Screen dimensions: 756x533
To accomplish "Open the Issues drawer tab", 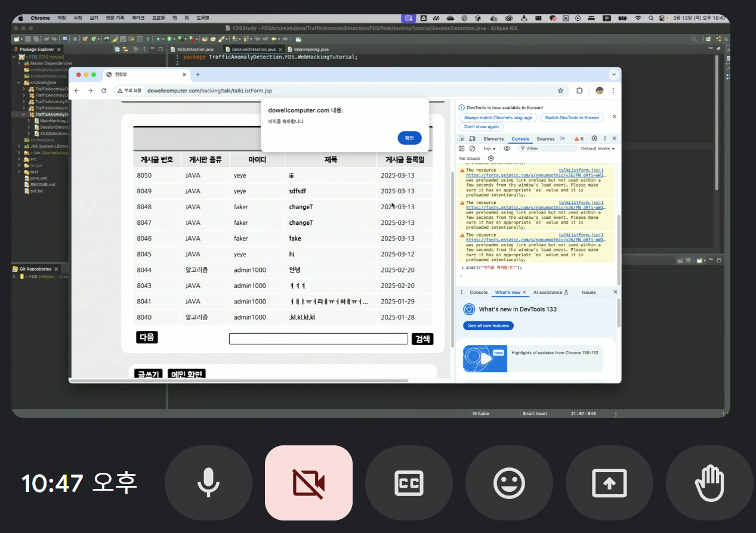I will click(589, 292).
